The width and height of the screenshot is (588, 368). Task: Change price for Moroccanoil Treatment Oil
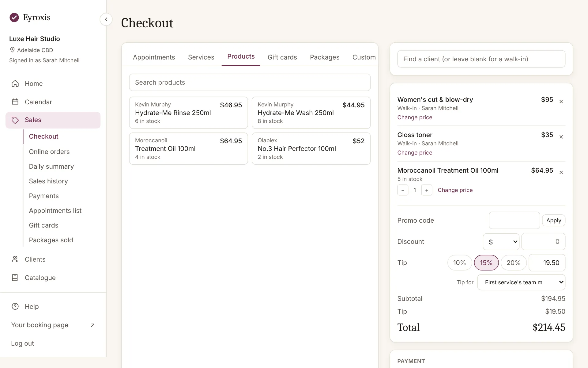(x=455, y=190)
